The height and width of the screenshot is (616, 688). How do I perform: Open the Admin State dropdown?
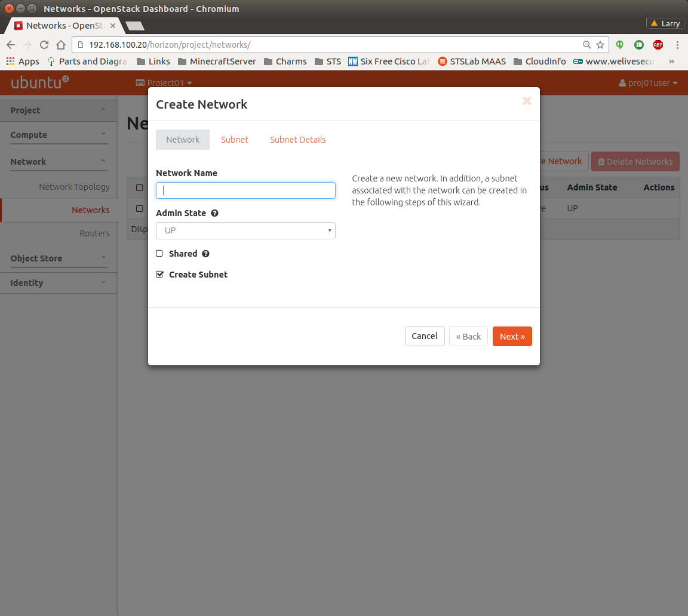point(245,230)
